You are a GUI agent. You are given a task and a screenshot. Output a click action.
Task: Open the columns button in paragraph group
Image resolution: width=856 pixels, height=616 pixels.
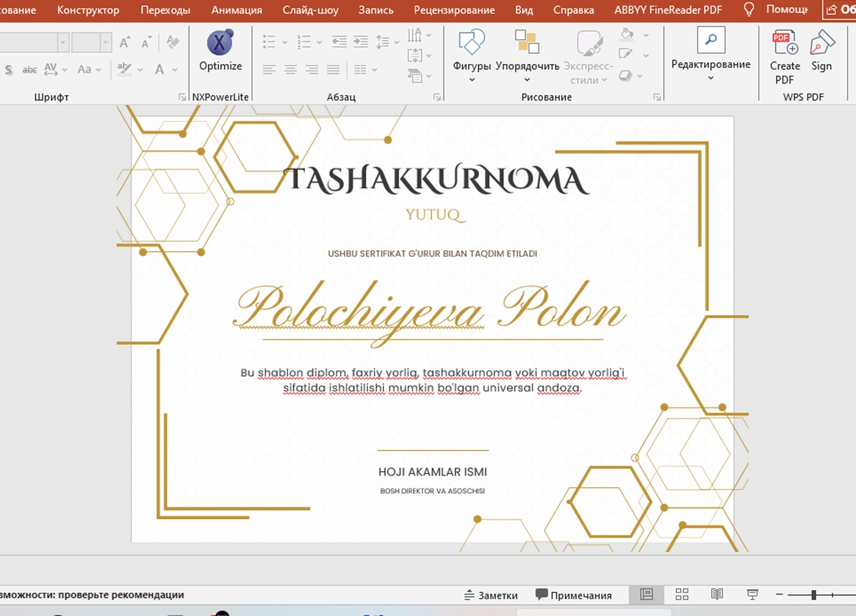(365, 70)
